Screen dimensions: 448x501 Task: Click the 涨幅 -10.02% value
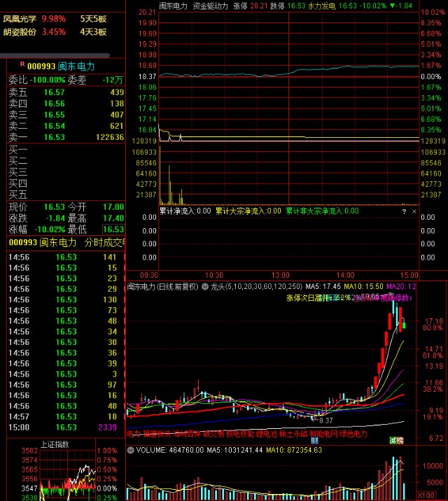click(50, 230)
